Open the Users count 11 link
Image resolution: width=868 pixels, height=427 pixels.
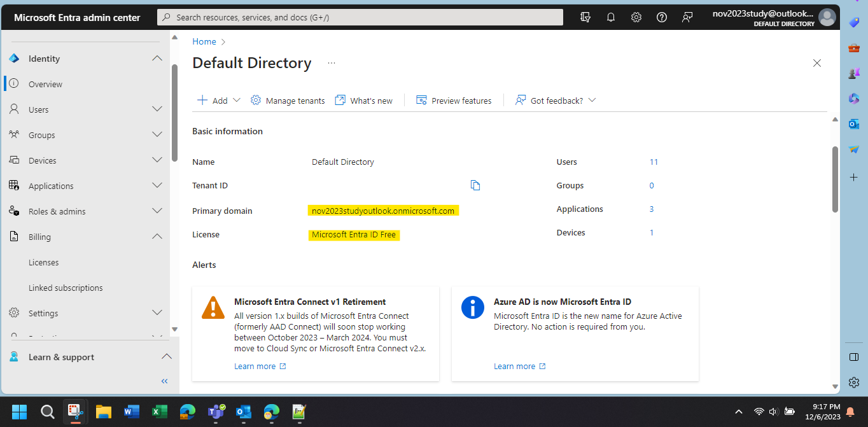coord(654,162)
